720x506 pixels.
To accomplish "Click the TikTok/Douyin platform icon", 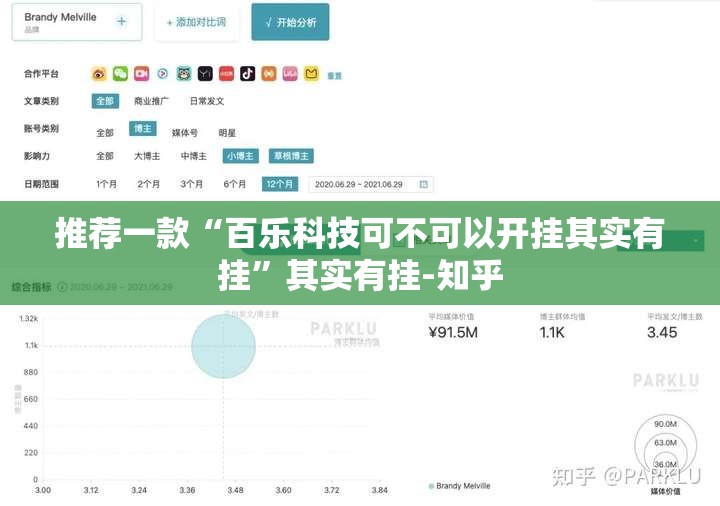I will (248, 74).
